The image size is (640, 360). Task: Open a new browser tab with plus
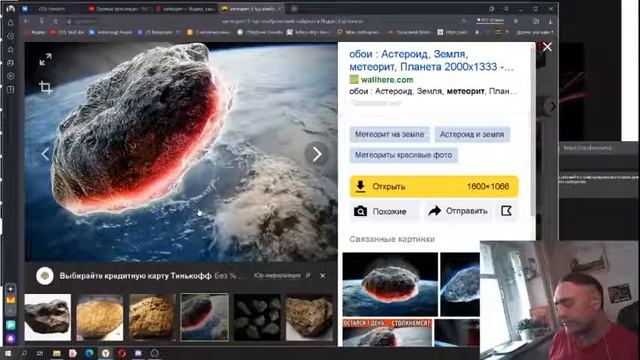294,9
